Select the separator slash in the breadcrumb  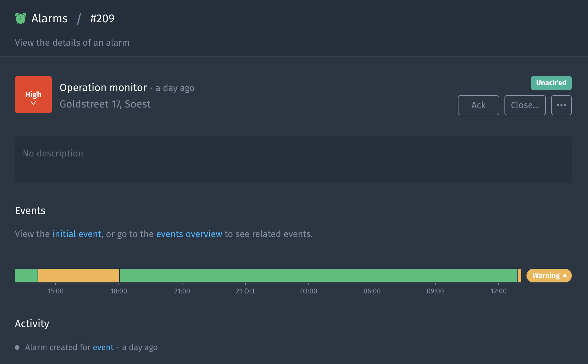tap(79, 18)
